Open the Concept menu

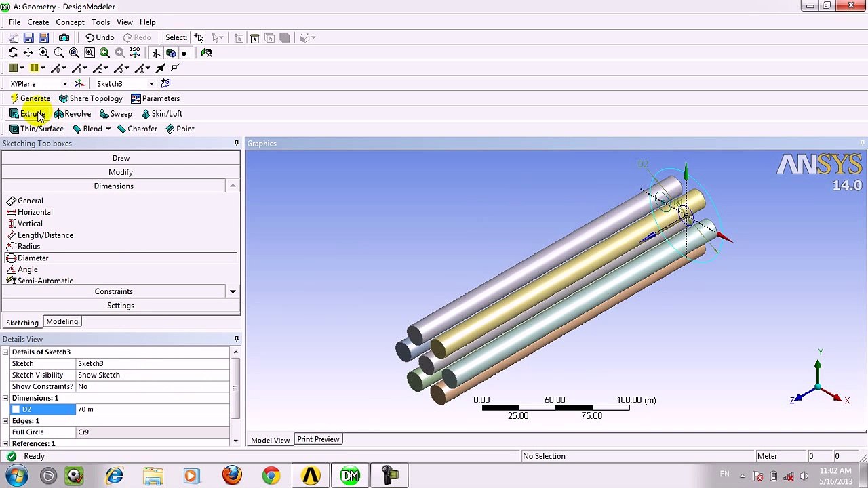pos(70,22)
